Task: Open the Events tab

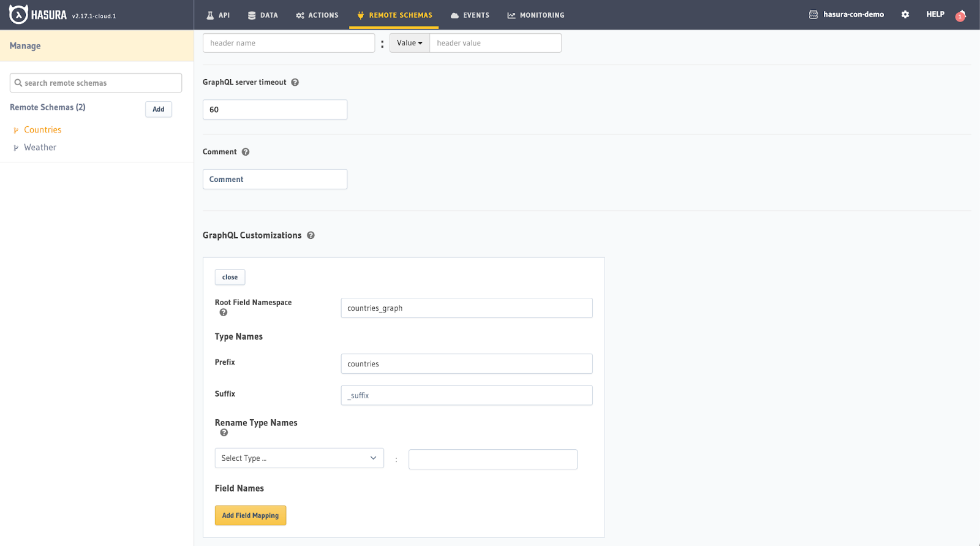Action: click(470, 15)
